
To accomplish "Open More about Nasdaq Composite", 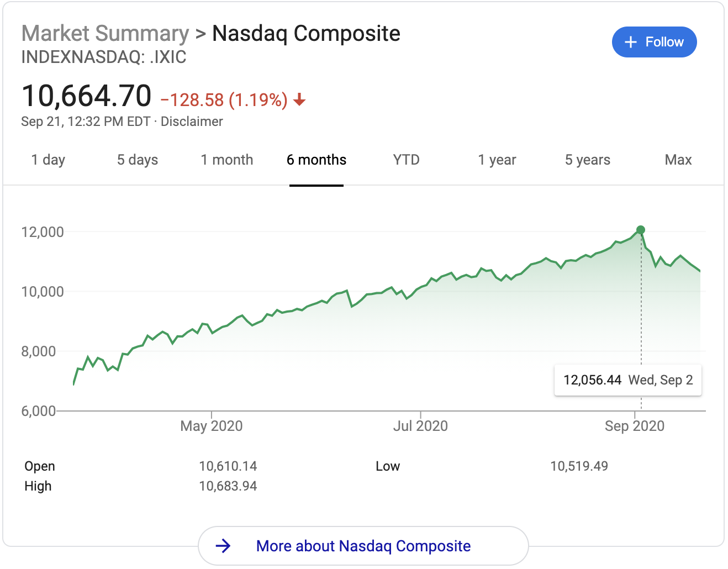I will [363, 546].
